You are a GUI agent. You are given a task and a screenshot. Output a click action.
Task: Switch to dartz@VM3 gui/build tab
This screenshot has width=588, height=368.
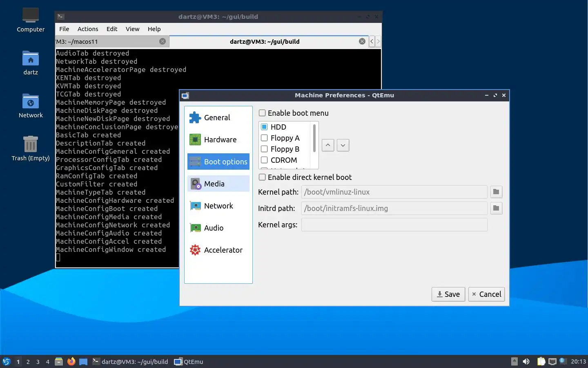click(268, 41)
